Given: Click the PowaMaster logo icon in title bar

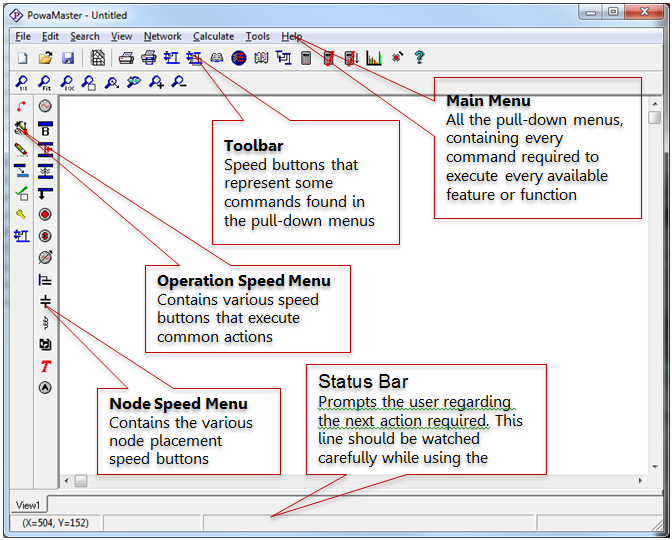Looking at the screenshot, I should point(16,15).
